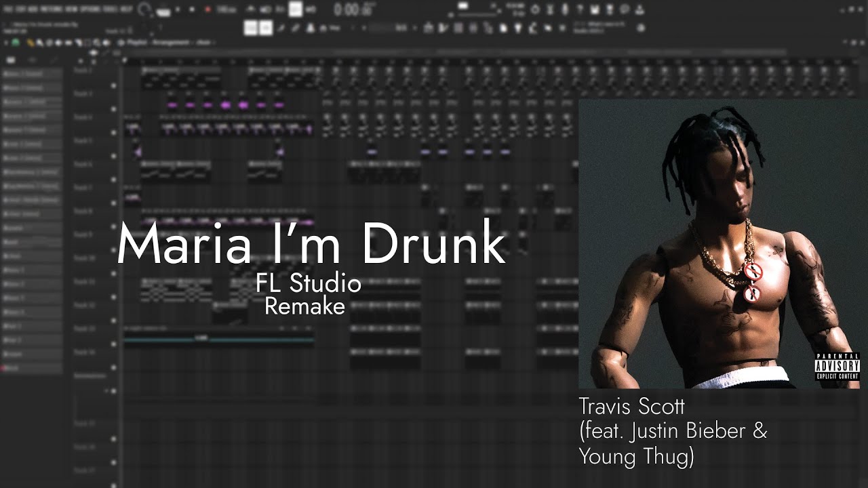Toggle the green snap icon in playlist toolbar
This screenshot has height=488, width=868.
tap(15, 42)
